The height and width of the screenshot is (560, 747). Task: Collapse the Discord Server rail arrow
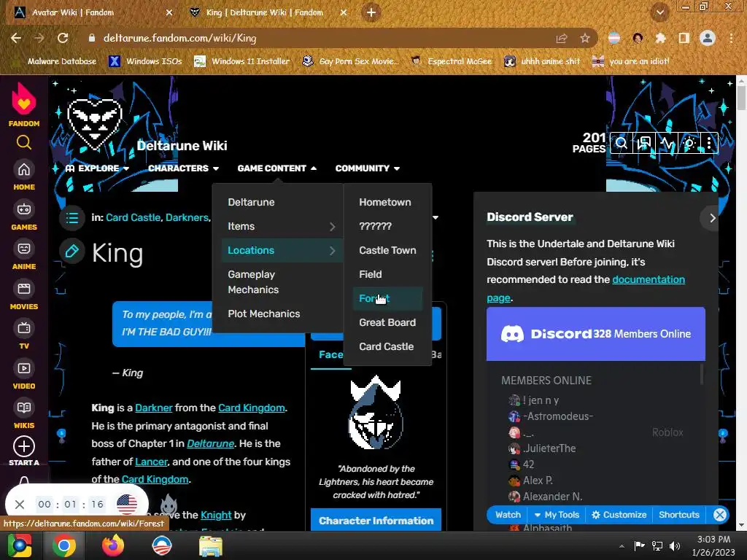tap(712, 218)
